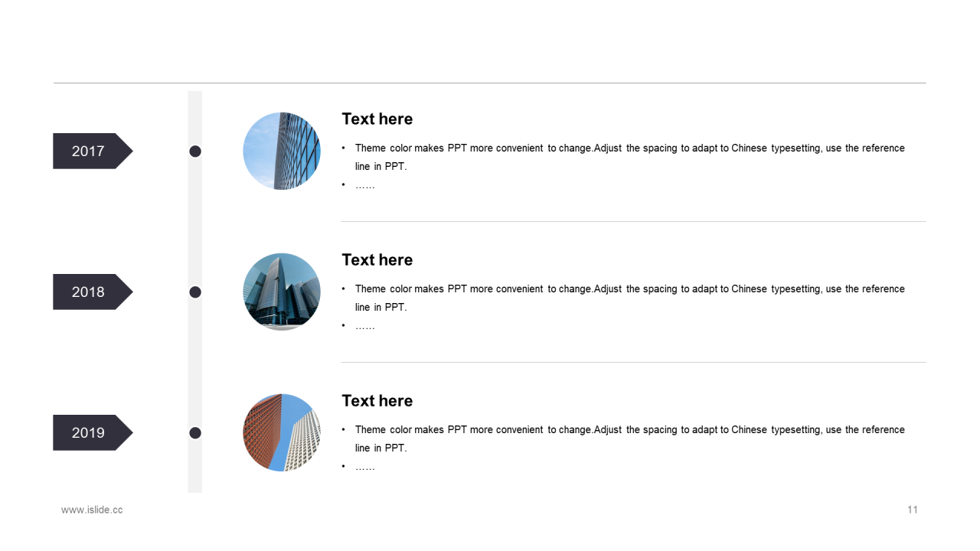Click the 2018 theme color bullet text
The height and width of the screenshot is (551, 980).
tap(629, 298)
